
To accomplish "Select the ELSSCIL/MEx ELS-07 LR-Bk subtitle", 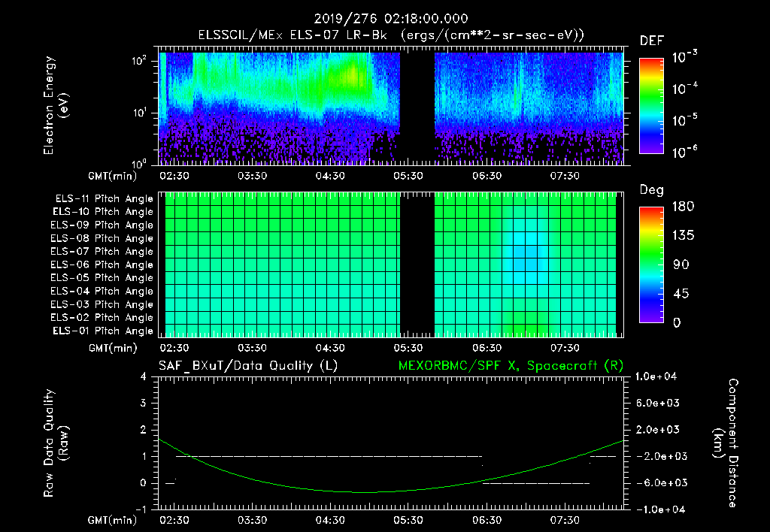I will (x=293, y=35).
